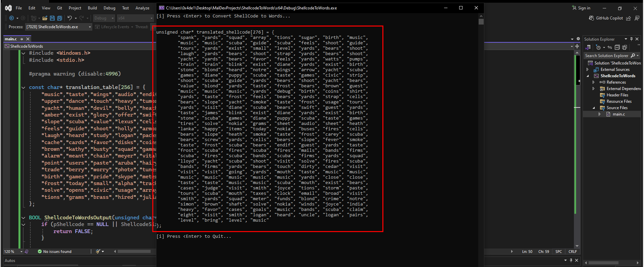This screenshot has height=267, width=644.
Task: Collapse the #include region in the editor
Action: coord(23,53)
